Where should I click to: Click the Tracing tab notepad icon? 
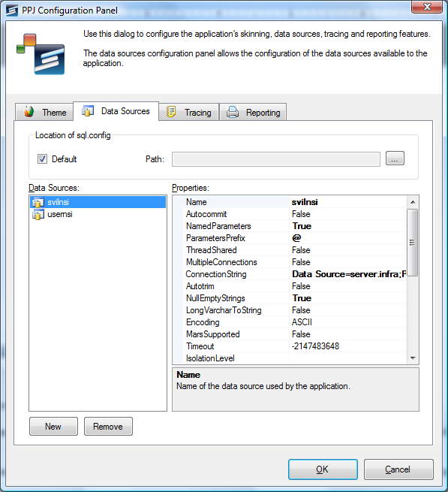171,112
